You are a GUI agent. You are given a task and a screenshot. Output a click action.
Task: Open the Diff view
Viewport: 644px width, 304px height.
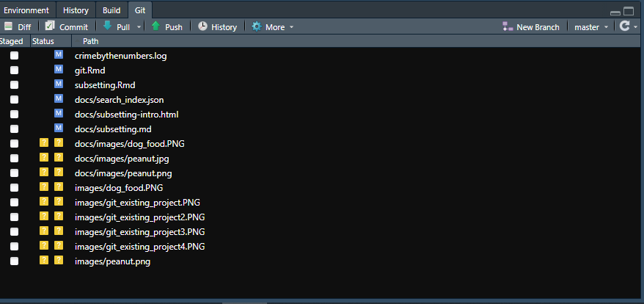pos(18,27)
